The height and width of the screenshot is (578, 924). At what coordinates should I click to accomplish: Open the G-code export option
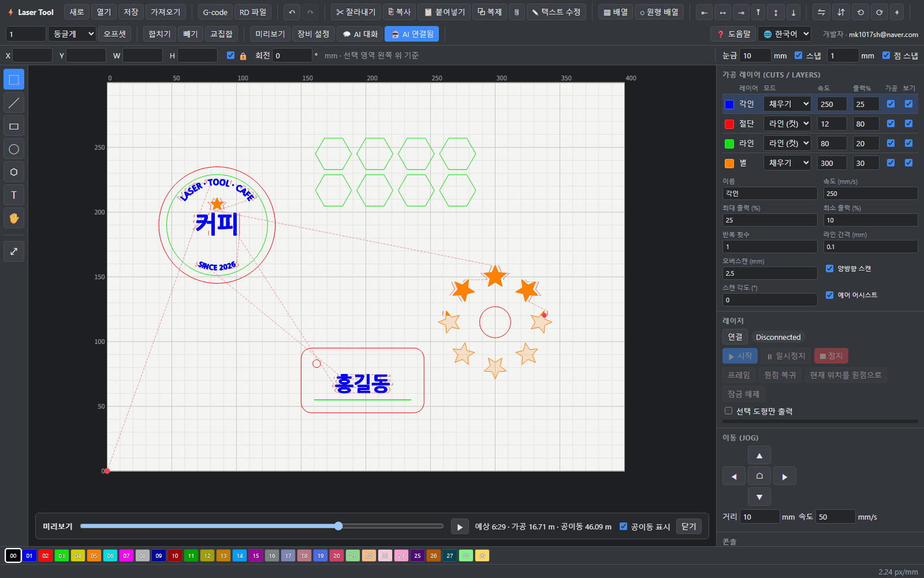[x=215, y=12]
